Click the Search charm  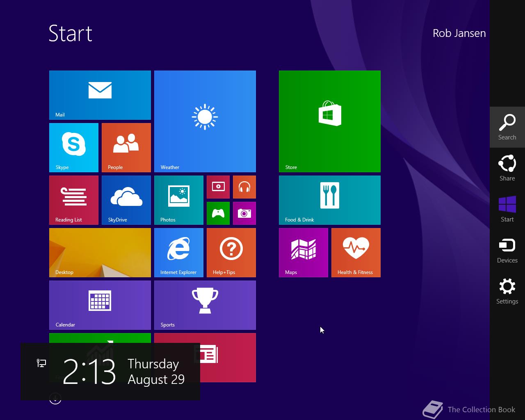click(x=507, y=127)
